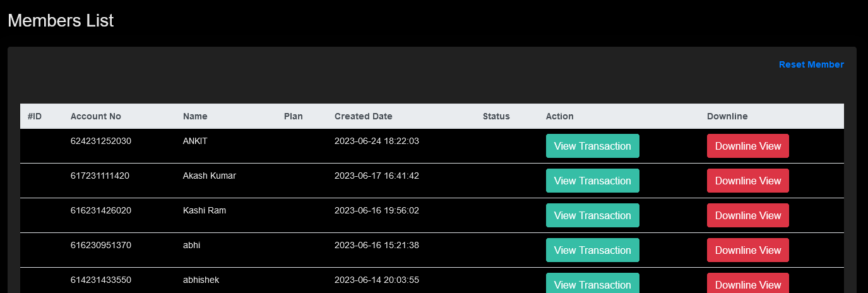The width and height of the screenshot is (868, 293).
Task: View Transaction for Akash Kumar
Action: coord(593,181)
